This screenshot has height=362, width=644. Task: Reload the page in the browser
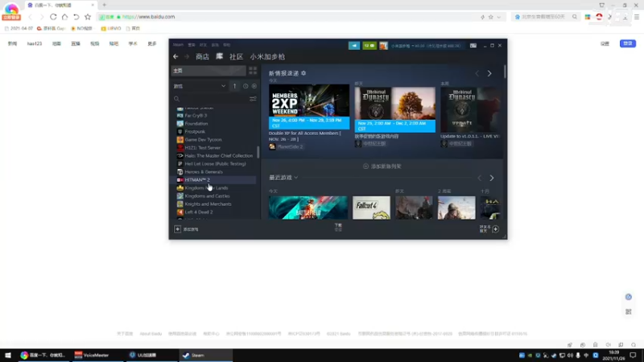tap(53, 17)
